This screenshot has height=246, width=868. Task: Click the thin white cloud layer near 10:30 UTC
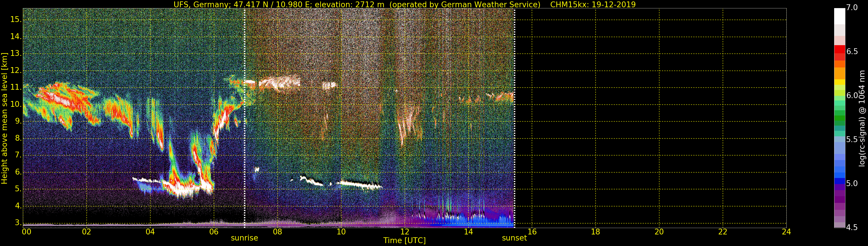click(360, 184)
